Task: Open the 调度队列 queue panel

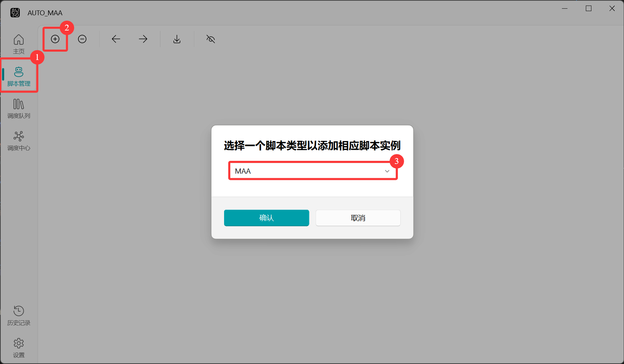Action: (x=19, y=109)
